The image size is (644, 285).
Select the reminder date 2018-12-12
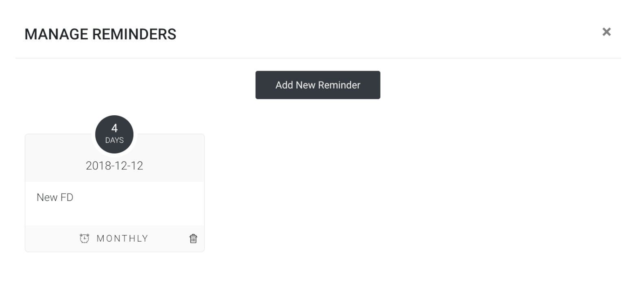(x=114, y=166)
